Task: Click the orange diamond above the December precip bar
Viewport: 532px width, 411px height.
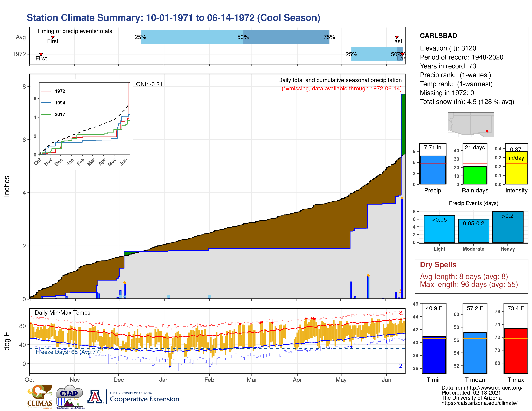Action: [125, 283]
